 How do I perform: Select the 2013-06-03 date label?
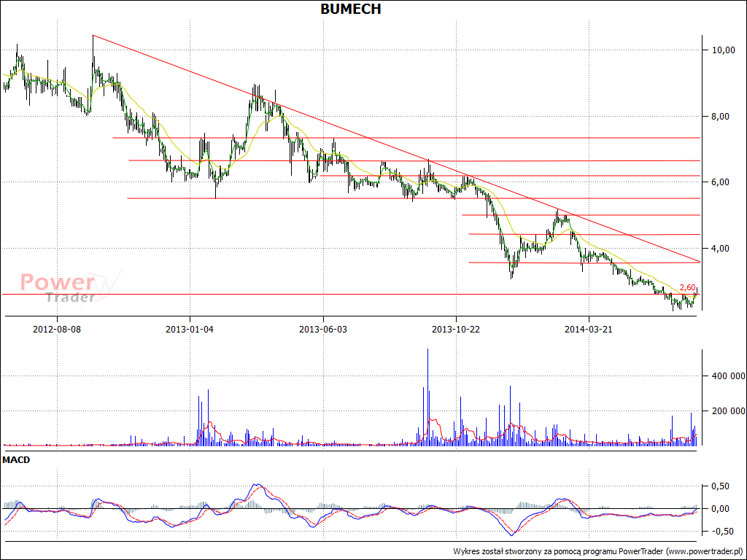pos(323,329)
